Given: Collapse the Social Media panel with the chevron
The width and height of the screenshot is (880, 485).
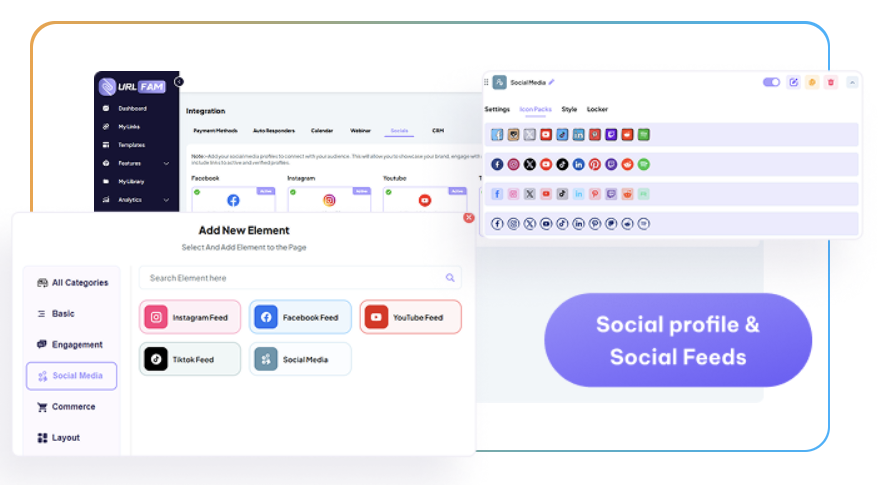Looking at the screenshot, I should point(852,83).
